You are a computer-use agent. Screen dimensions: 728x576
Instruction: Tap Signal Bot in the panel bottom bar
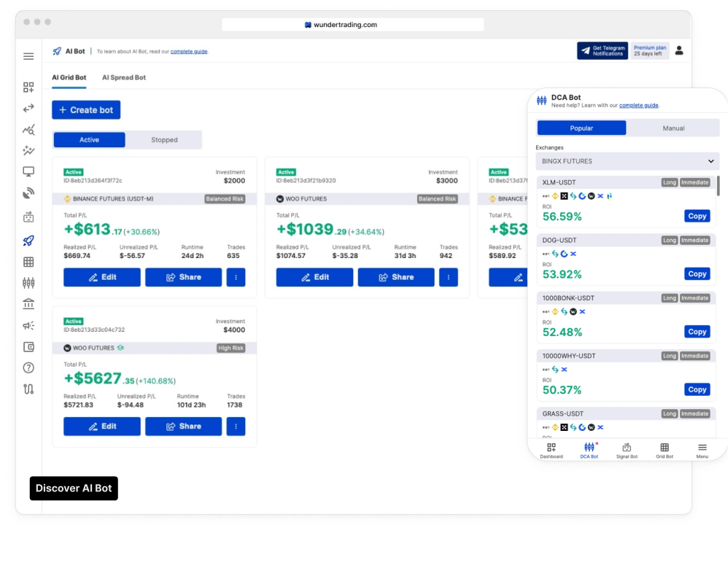(x=627, y=450)
